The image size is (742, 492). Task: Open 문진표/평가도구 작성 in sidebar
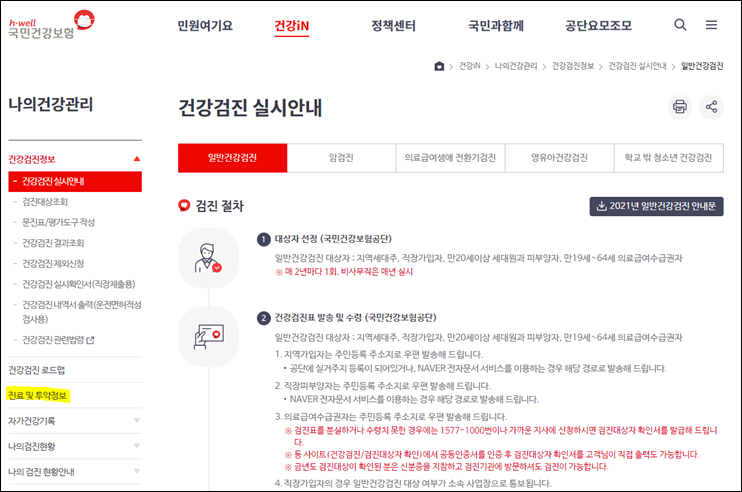[58, 222]
